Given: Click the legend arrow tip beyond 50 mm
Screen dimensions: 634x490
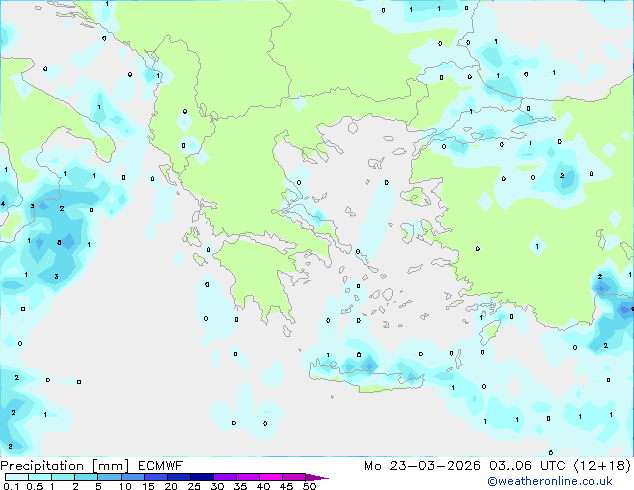Looking at the screenshot, I should (317, 477).
